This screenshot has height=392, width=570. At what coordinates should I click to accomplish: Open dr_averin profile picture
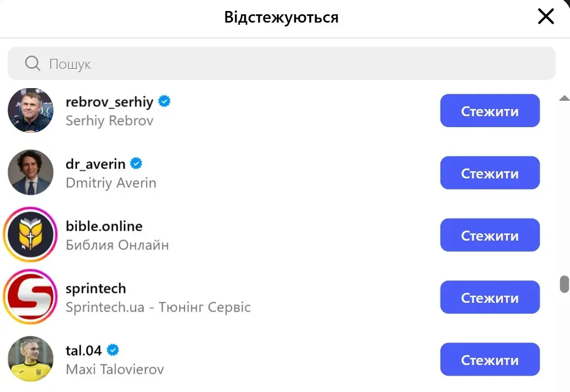(31, 173)
